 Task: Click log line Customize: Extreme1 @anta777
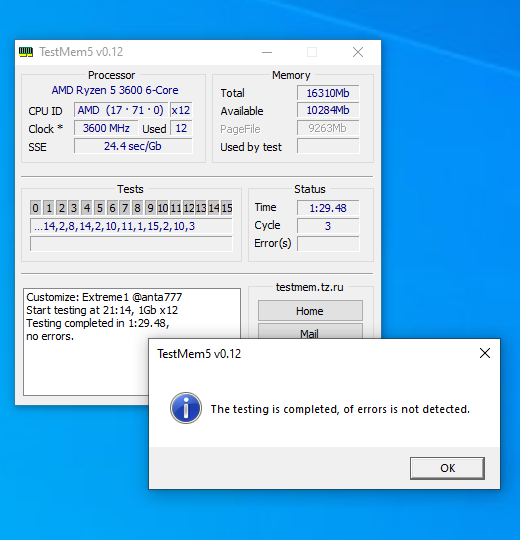click(x=104, y=297)
